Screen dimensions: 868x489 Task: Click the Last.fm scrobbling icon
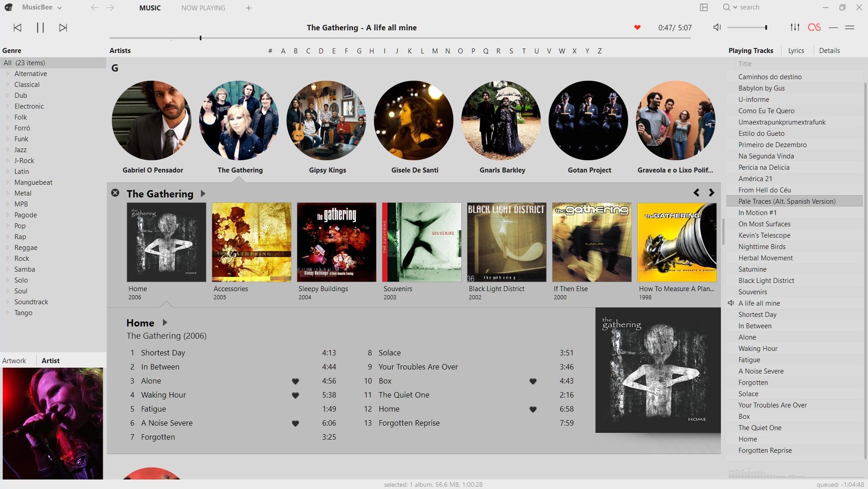(814, 27)
